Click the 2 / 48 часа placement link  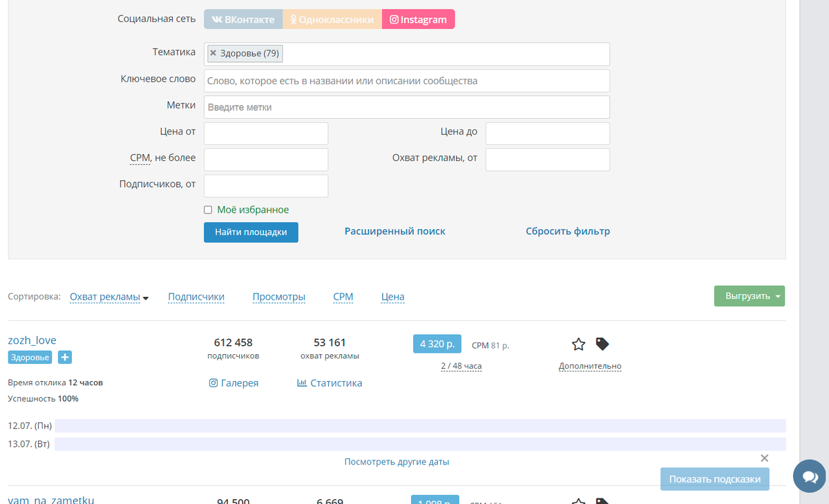click(461, 366)
